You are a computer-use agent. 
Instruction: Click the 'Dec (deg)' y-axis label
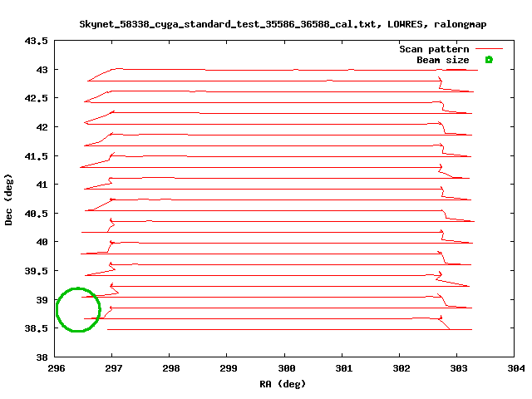click(x=8, y=199)
